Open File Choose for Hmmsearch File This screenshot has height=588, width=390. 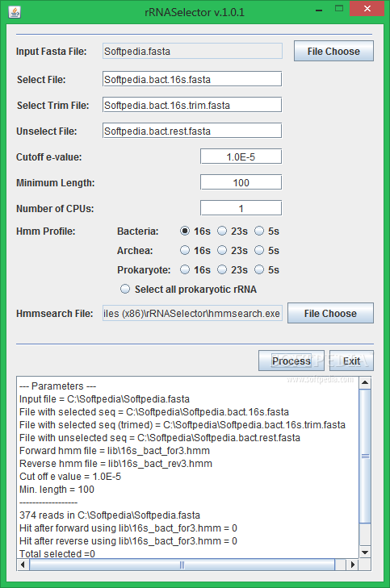tap(330, 313)
